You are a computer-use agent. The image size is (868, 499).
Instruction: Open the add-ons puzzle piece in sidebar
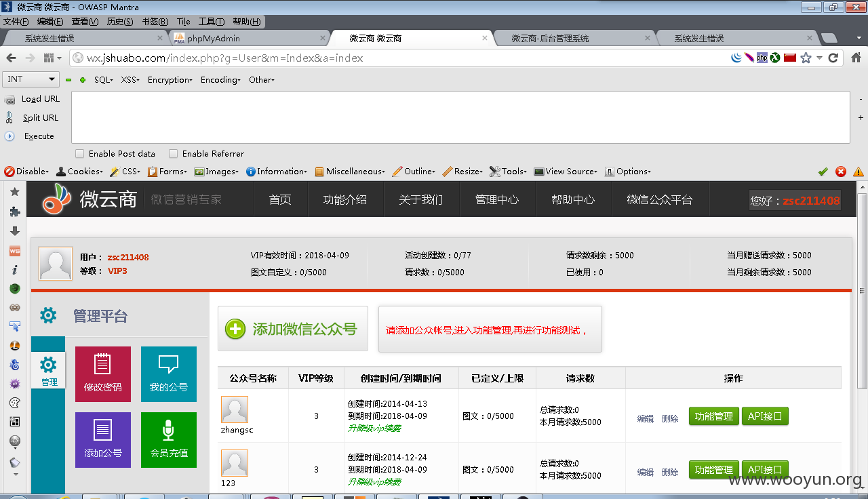[15, 212]
